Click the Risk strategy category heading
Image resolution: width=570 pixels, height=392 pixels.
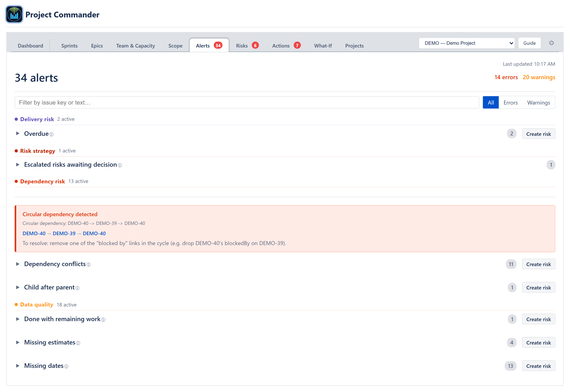point(38,151)
